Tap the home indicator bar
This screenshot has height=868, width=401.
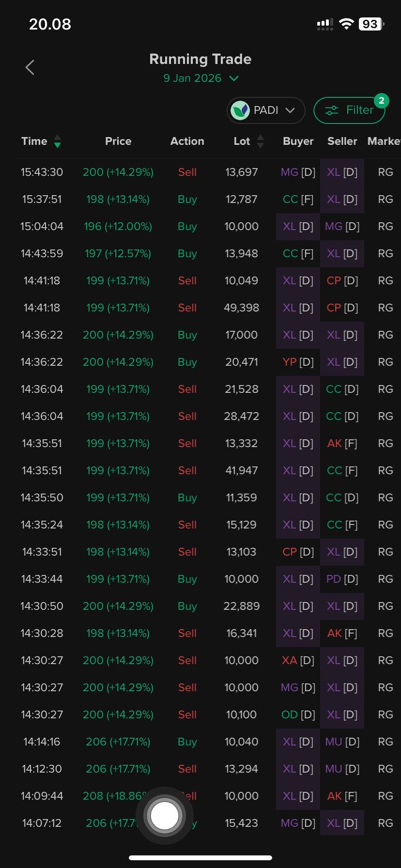(x=200, y=858)
